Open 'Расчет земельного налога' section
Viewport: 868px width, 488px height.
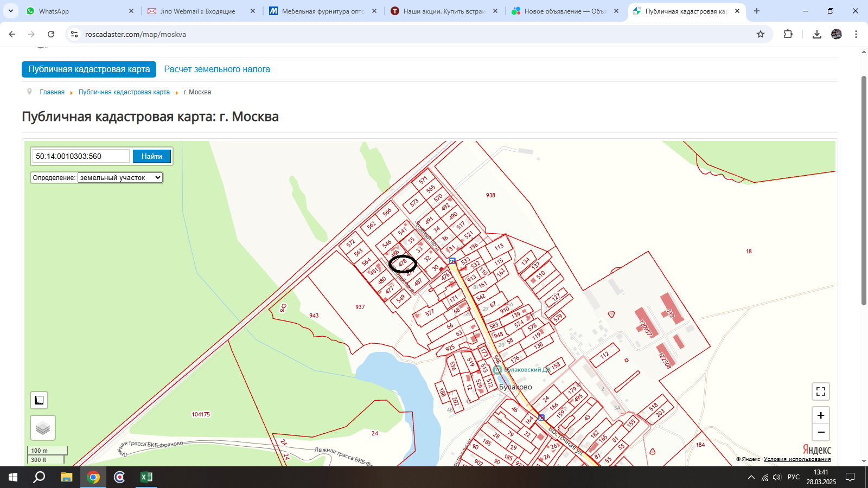pyautogui.click(x=217, y=69)
